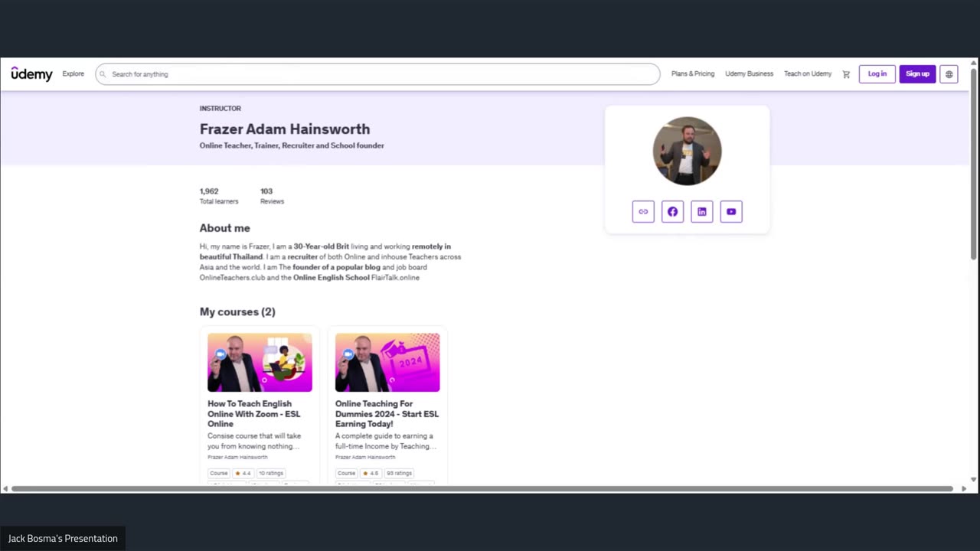Click the vertical scrollbar thumb
Viewport: 980px width, 551px height.
click(974, 164)
